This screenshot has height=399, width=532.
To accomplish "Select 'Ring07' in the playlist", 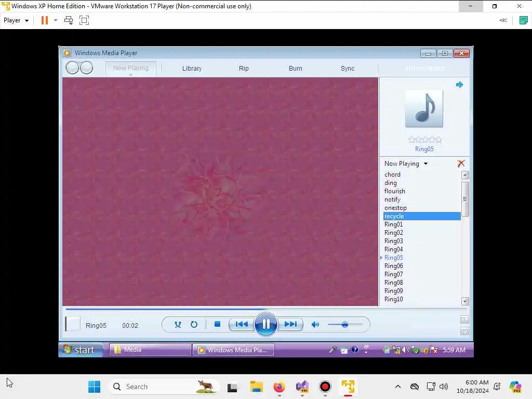I will pos(394,274).
